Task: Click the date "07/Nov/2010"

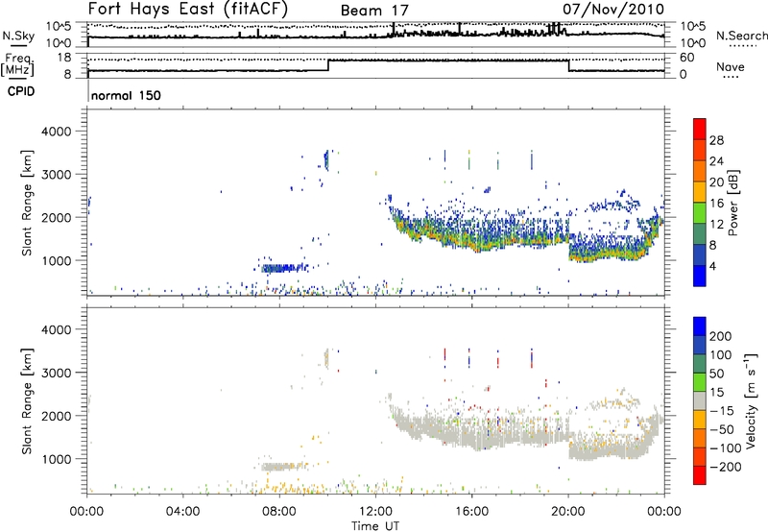Action: 613,10
